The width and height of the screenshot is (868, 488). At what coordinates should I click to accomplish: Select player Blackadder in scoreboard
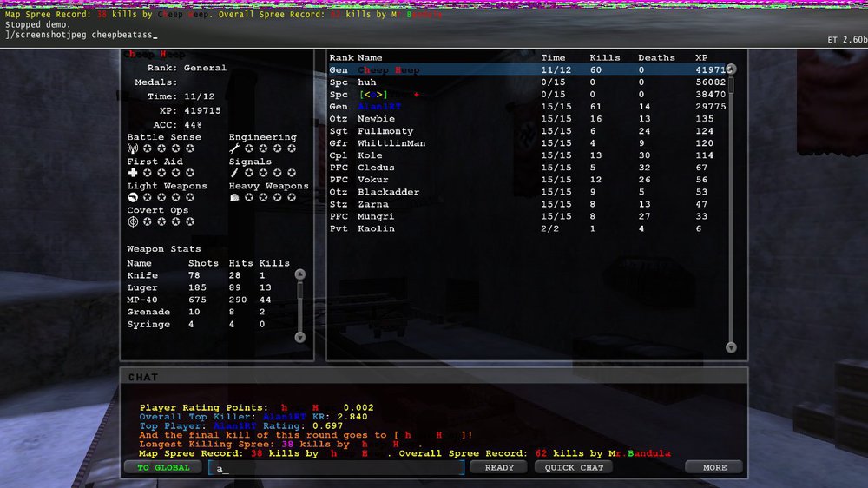[527, 192]
